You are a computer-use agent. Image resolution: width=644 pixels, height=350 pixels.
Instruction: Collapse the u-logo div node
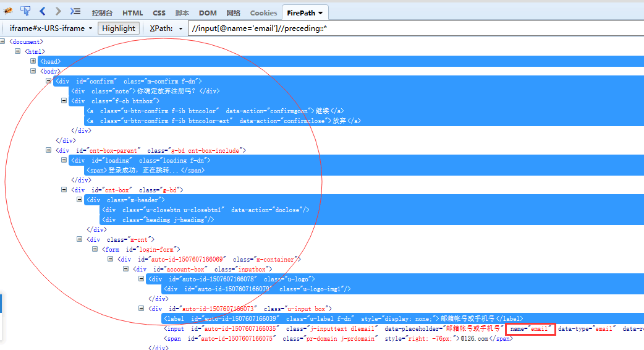141,278
